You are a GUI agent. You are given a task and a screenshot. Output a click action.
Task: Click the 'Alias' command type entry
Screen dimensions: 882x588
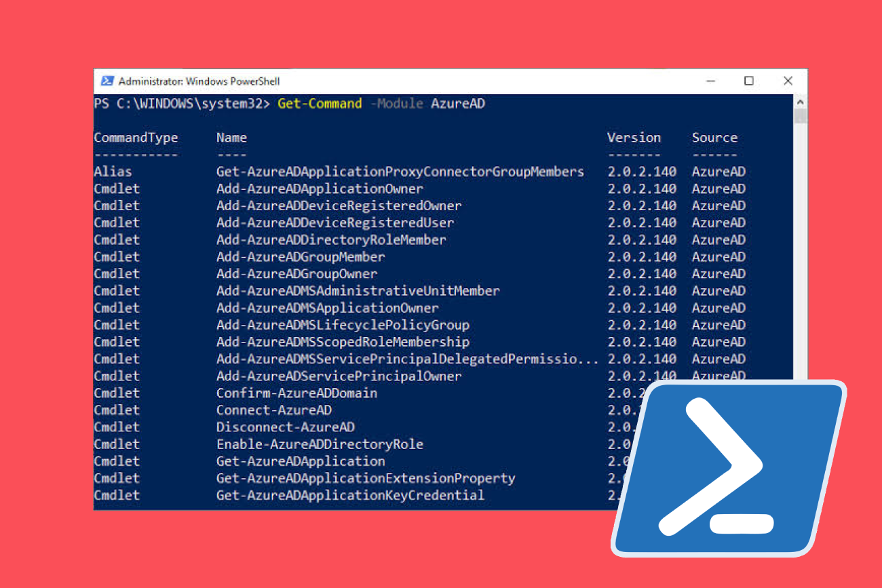pos(113,172)
